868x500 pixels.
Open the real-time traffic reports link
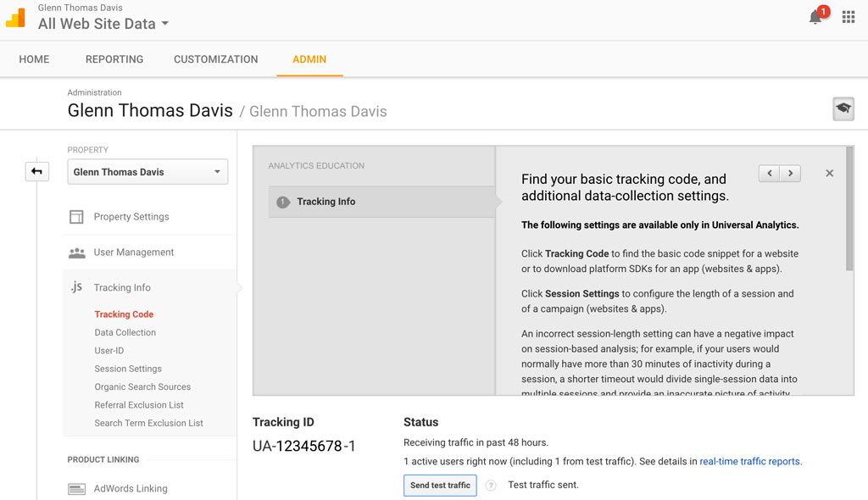749,461
